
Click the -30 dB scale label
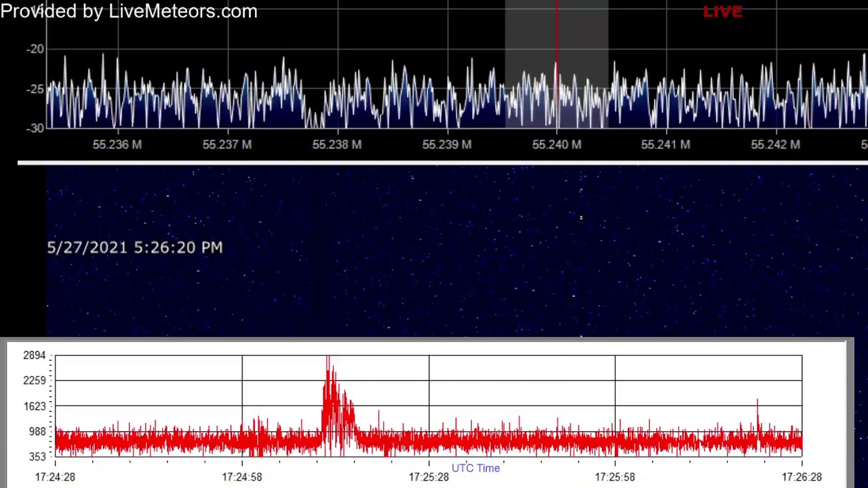click(35, 128)
